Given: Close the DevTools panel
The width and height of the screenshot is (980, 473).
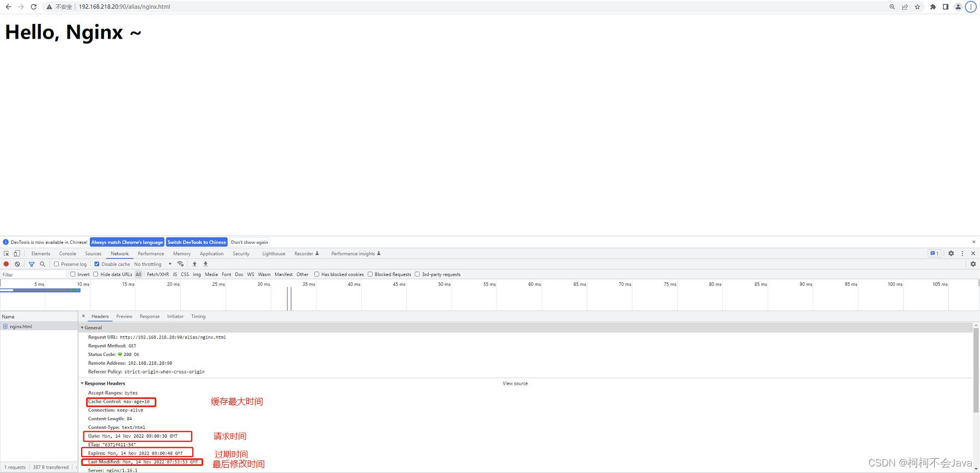Looking at the screenshot, I should 973,254.
